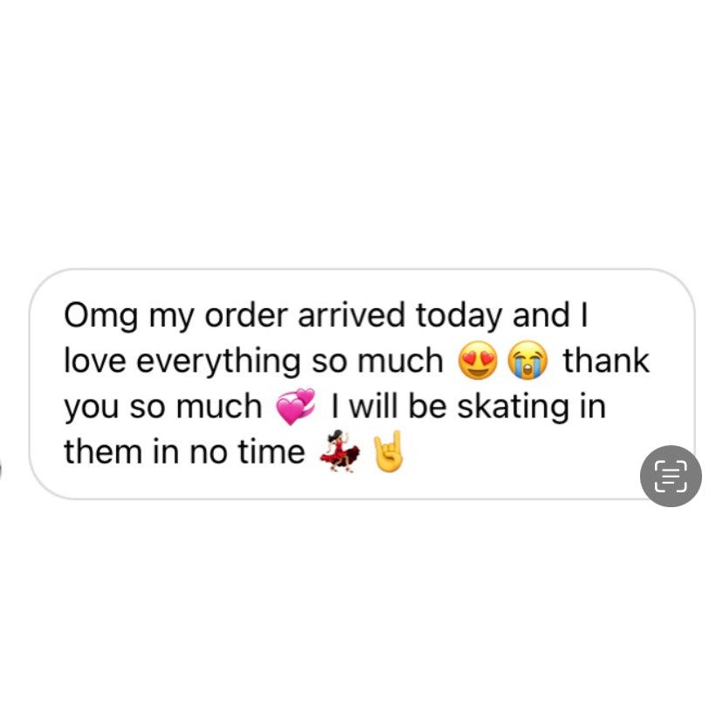
Task: Click the word "skating" in the message
Action: point(513,408)
